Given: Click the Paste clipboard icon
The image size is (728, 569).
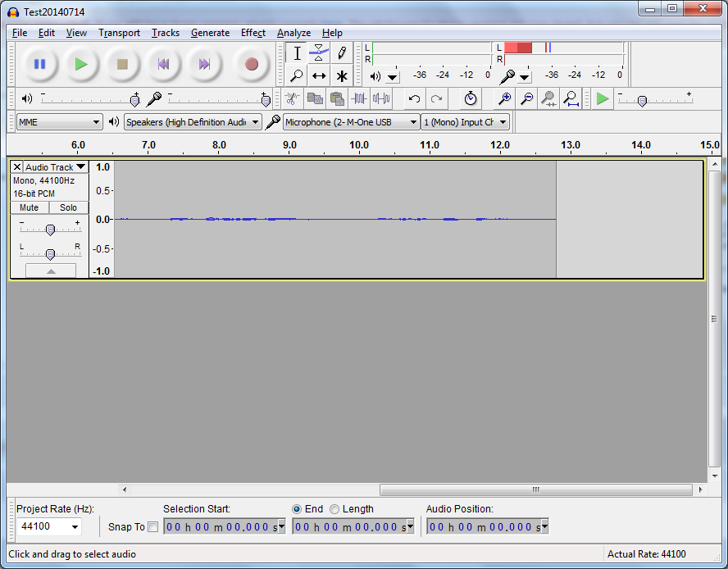Looking at the screenshot, I should point(337,98).
